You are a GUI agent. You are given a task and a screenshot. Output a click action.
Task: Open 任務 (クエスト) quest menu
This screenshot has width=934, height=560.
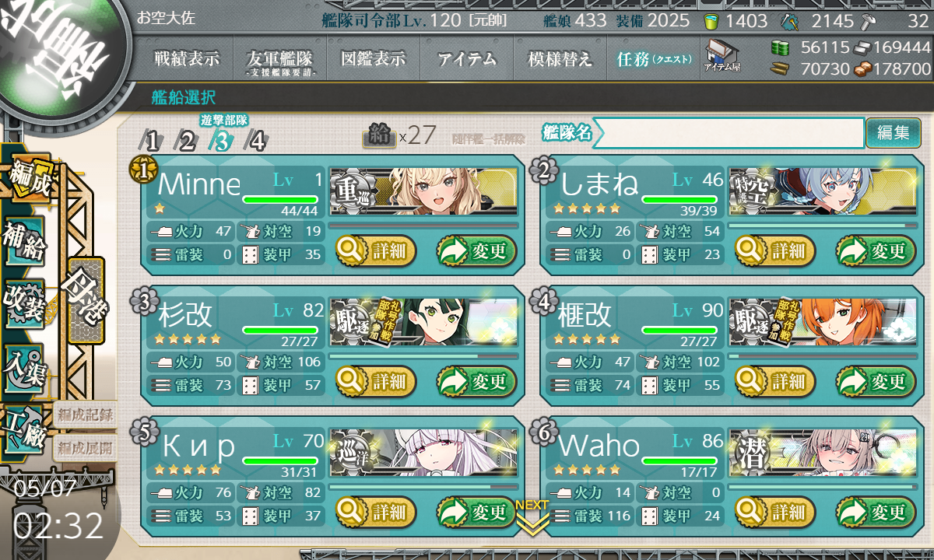pyautogui.click(x=654, y=58)
